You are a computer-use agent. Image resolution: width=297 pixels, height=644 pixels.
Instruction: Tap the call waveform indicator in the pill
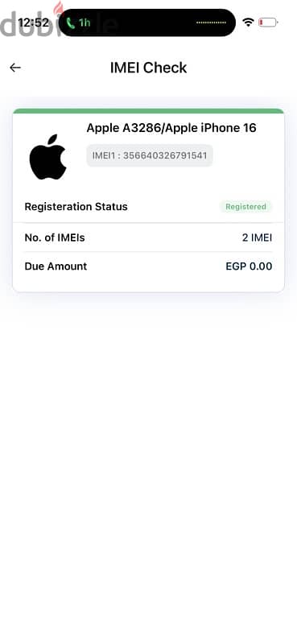212,23
